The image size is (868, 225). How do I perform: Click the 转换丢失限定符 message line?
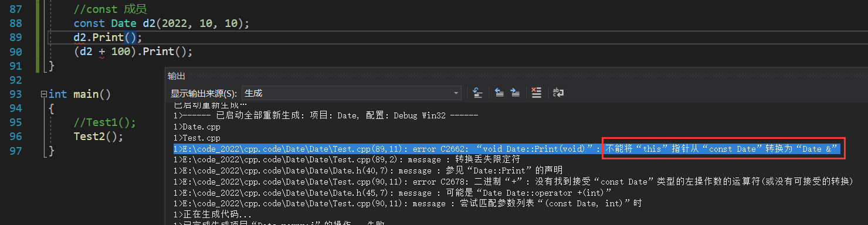[347, 159]
